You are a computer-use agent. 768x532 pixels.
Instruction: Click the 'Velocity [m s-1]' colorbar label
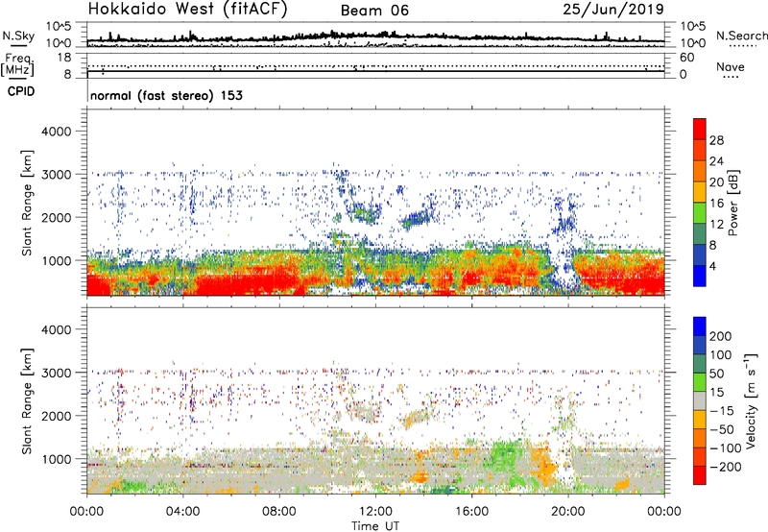(751, 400)
